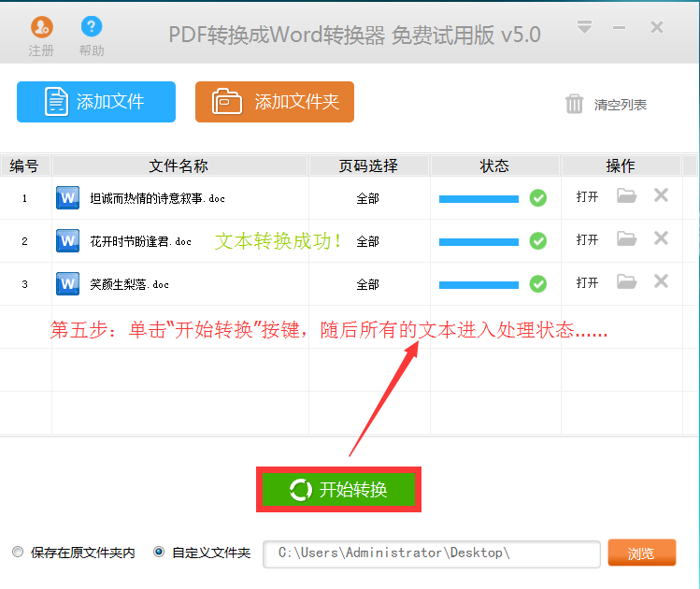Select file name 笑颜生梨落.doc
The image size is (700, 589).
130,284
